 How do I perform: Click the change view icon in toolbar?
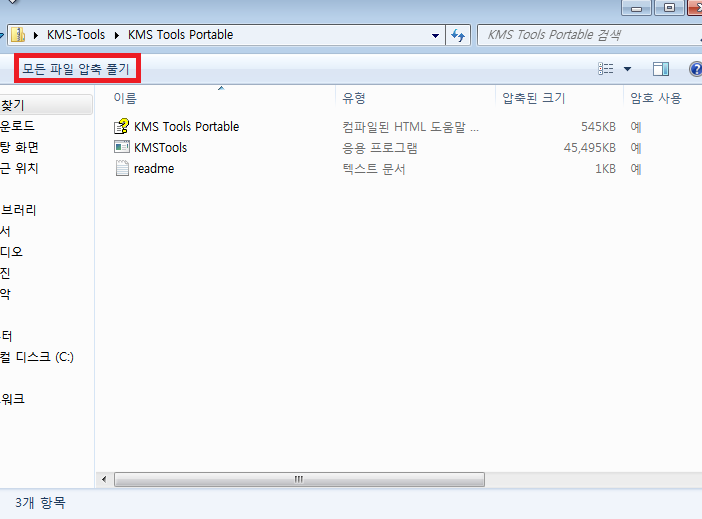tap(605, 69)
